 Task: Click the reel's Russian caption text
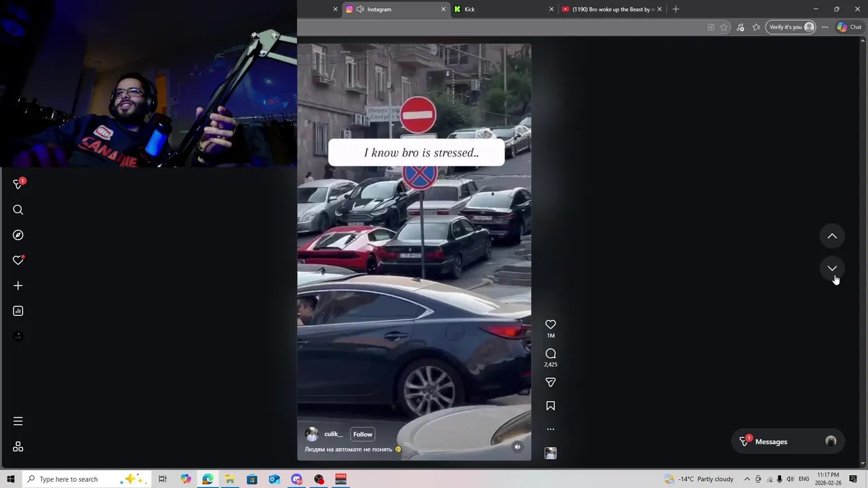(353, 449)
